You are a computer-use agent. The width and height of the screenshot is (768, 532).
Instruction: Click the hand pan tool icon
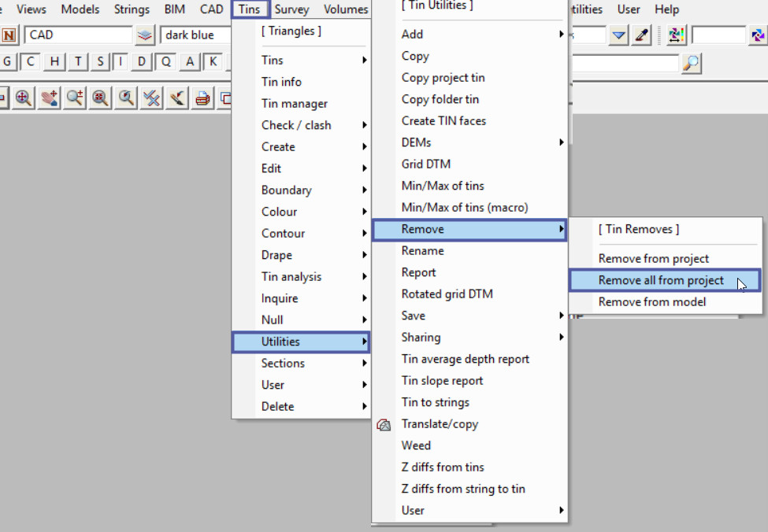click(49, 98)
